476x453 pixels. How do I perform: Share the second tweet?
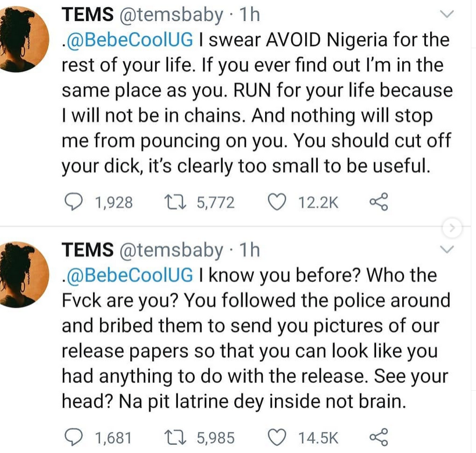tap(378, 437)
